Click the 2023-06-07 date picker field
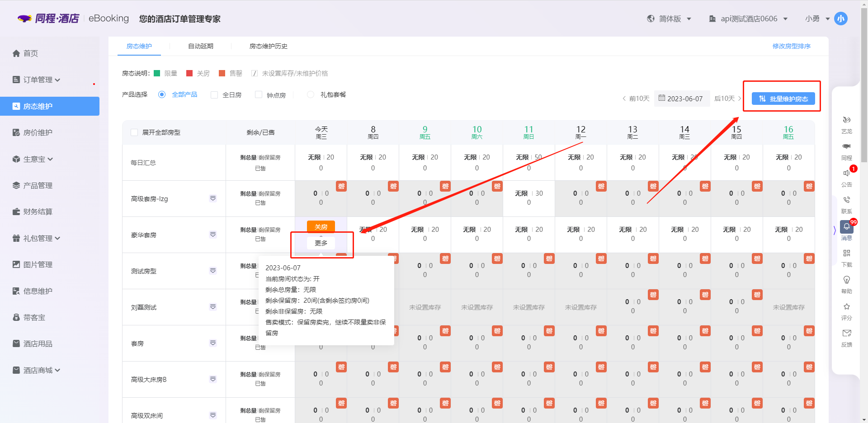 point(681,99)
